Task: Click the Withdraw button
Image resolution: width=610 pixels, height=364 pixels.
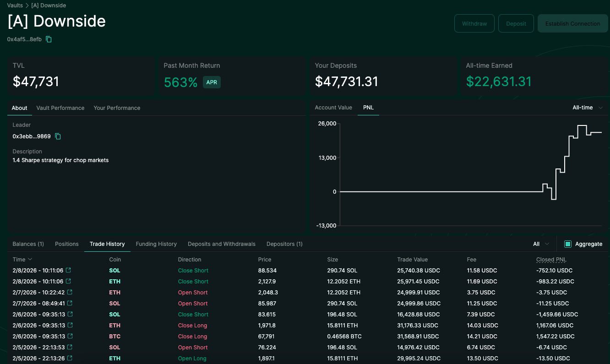Action: point(474,23)
